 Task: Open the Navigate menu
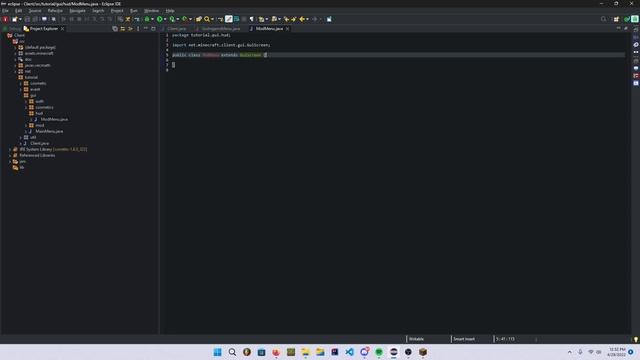(x=77, y=11)
